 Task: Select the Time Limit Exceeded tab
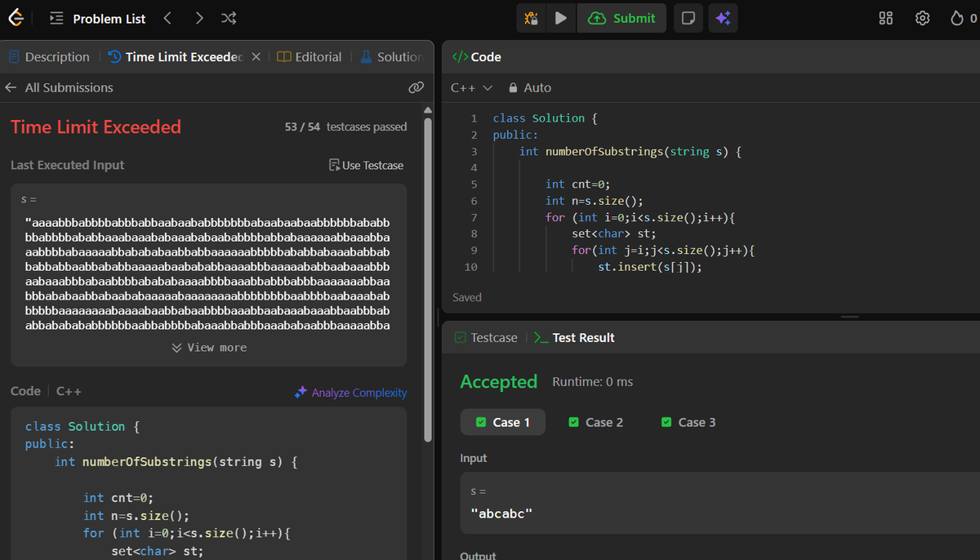tap(176, 57)
